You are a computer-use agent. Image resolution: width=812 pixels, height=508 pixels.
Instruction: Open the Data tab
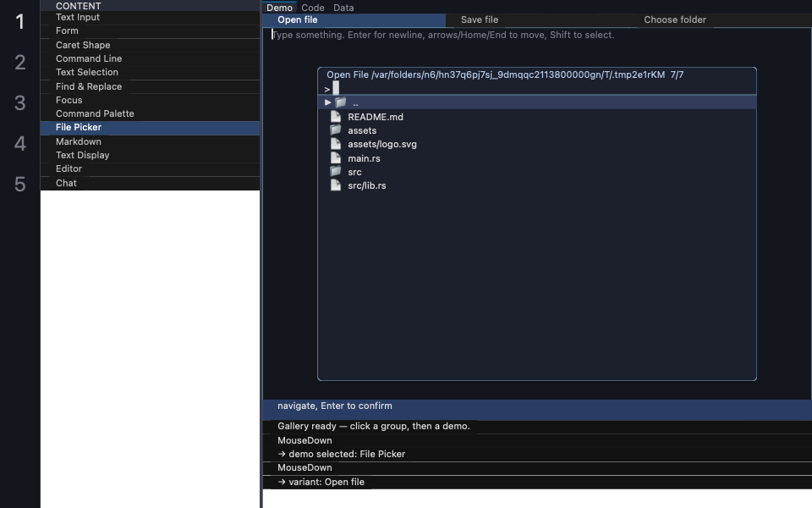(x=343, y=8)
